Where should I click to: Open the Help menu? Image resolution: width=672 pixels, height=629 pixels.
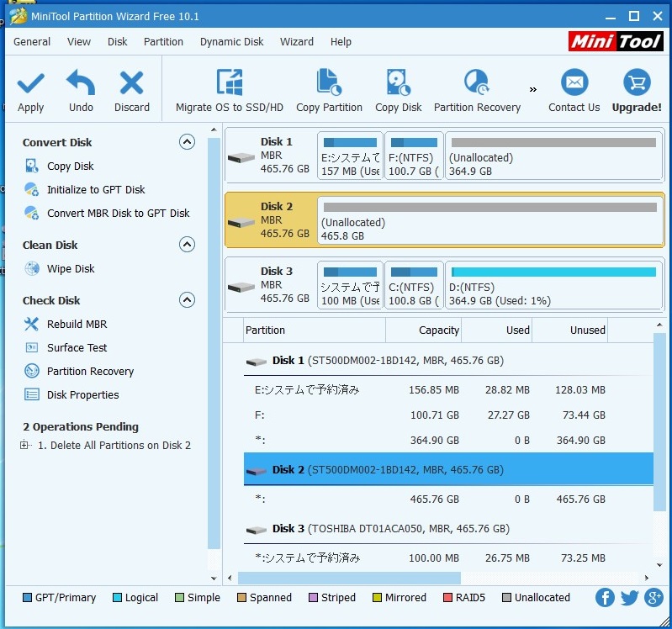(x=341, y=41)
